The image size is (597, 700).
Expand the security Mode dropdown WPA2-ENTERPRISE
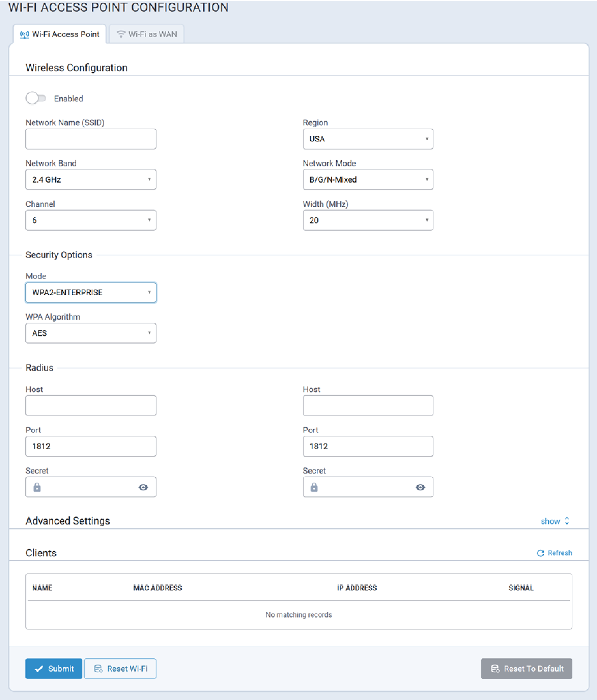point(91,293)
